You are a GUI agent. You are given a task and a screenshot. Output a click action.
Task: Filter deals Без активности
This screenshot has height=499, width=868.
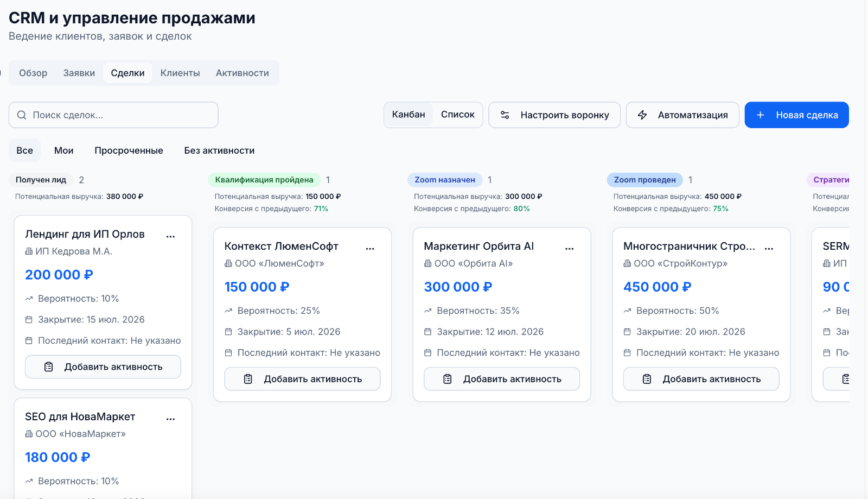[219, 150]
